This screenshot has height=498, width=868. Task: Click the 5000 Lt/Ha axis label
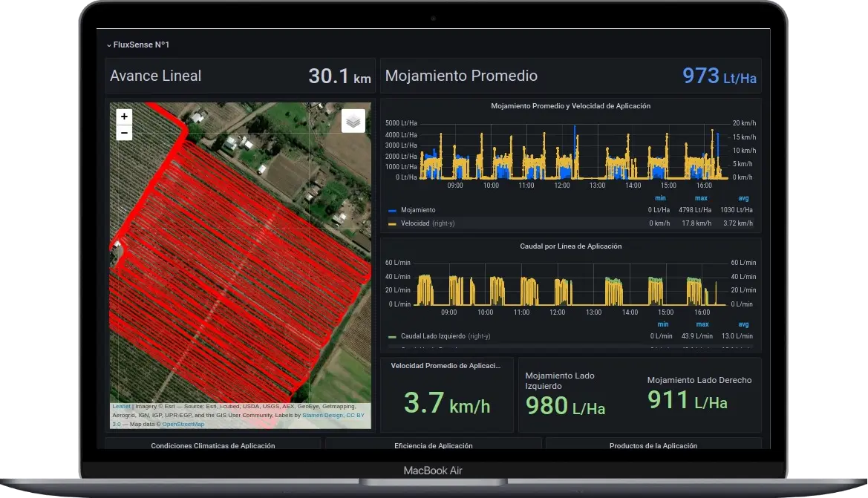pos(402,123)
